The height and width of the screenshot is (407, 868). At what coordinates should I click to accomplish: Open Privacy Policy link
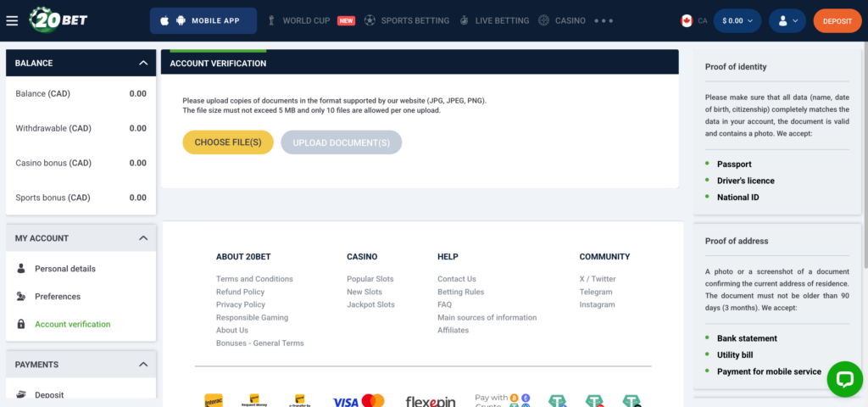click(x=241, y=304)
